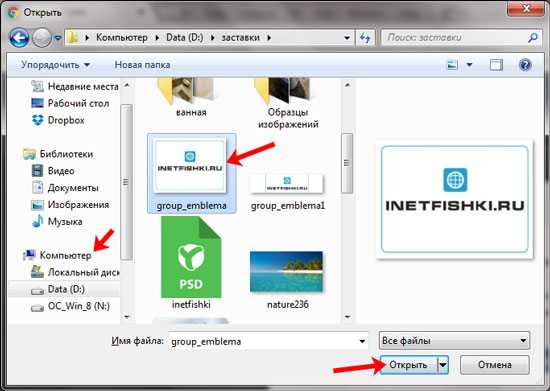Click Новая папка in the toolbar

point(142,65)
